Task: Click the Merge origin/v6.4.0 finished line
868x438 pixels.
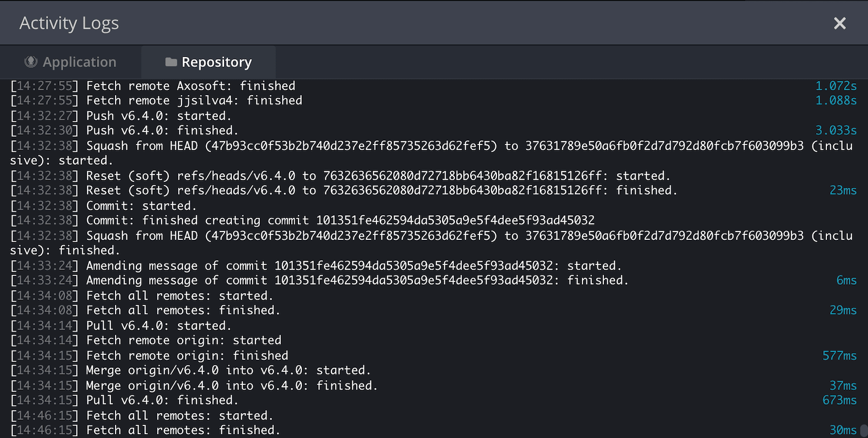Action: (231, 385)
